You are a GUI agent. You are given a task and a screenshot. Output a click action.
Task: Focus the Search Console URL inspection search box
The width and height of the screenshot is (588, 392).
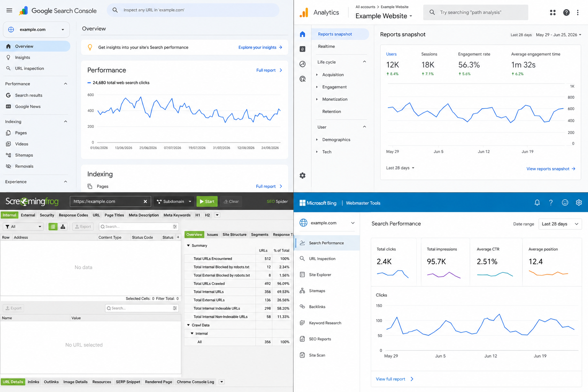tap(193, 10)
